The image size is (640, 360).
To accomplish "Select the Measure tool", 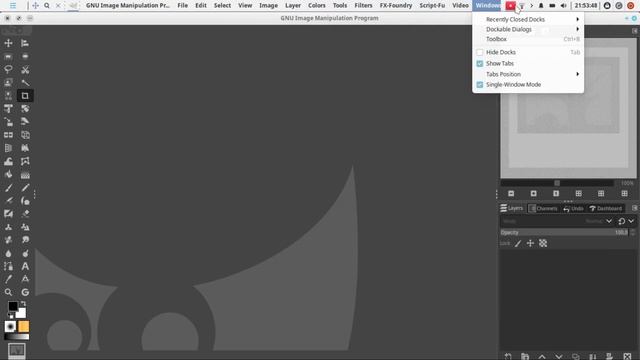I will coord(25,279).
